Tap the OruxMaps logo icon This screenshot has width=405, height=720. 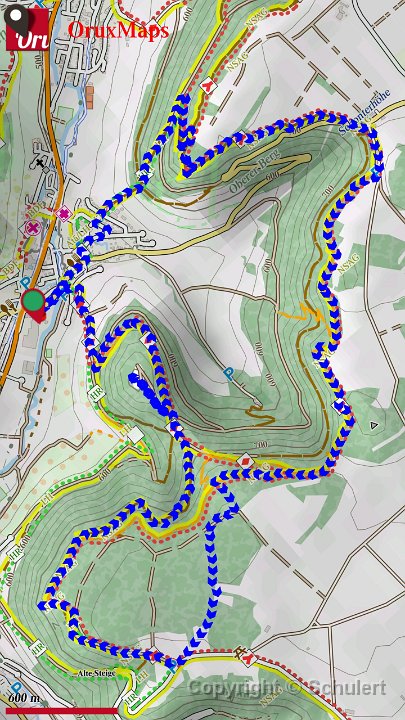point(27,28)
